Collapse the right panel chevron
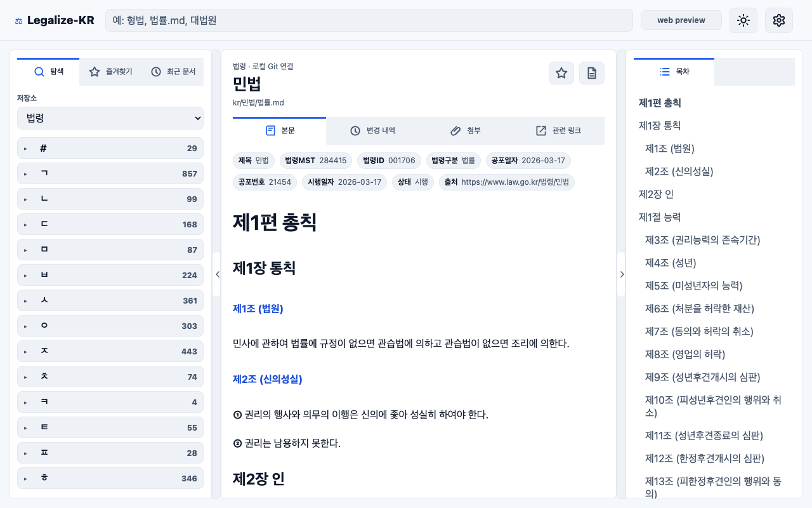 tap(622, 274)
